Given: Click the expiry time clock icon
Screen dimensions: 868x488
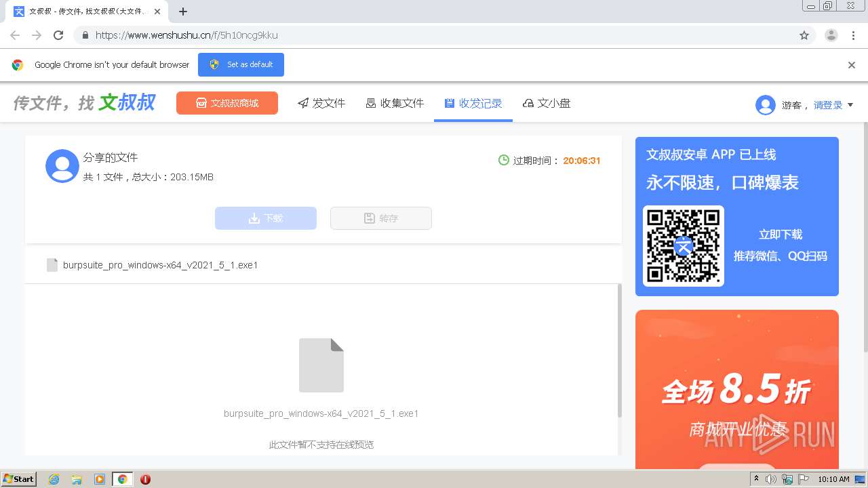Looking at the screenshot, I should pyautogui.click(x=504, y=161).
